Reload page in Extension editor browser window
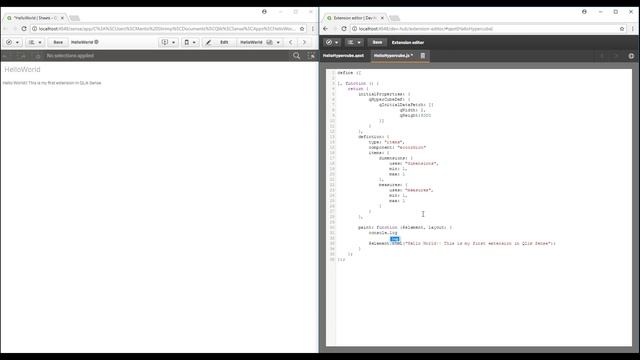Viewport: 640px width, 360px height. tap(344, 29)
